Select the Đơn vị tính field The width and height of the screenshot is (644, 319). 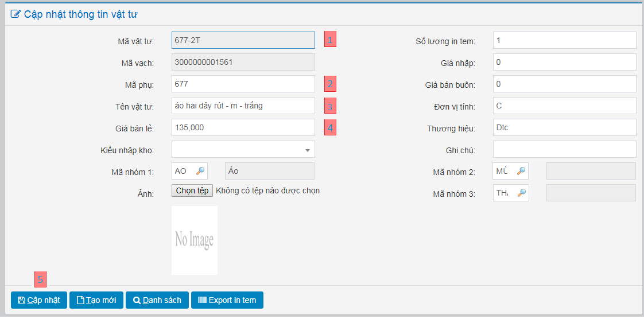(x=564, y=106)
